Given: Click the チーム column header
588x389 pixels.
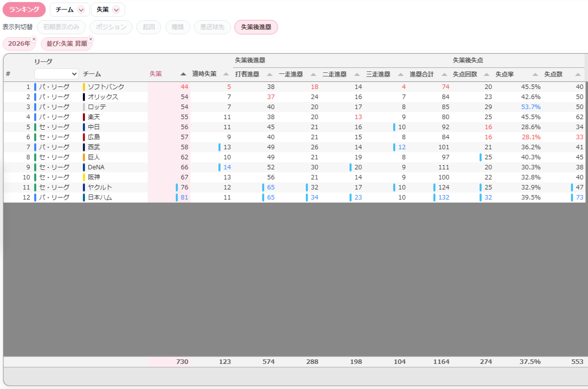Looking at the screenshot, I should 92,74.
